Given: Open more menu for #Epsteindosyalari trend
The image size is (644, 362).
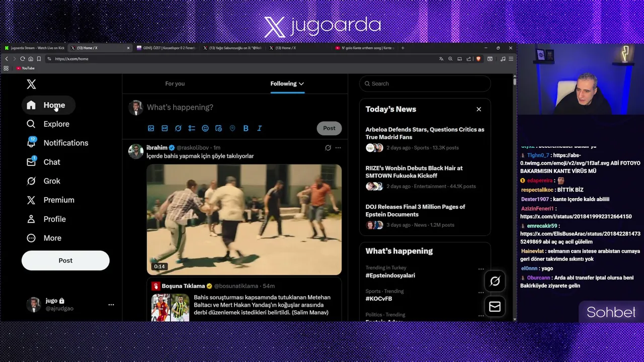Looking at the screenshot, I should [481, 268].
